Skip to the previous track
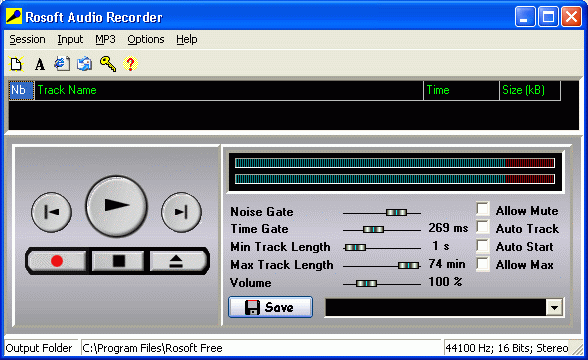The width and height of the screenshot is (588, 360). 51,212
